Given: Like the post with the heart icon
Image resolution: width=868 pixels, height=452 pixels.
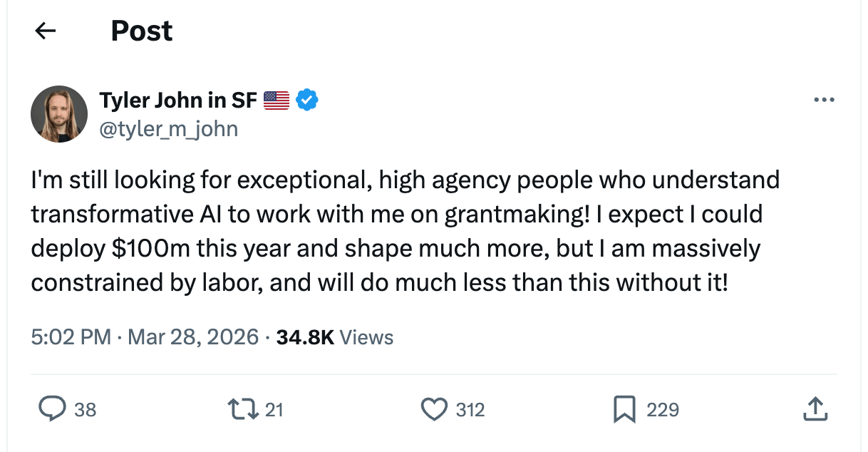Looking at the screenshot, I should tap(433, 409).
